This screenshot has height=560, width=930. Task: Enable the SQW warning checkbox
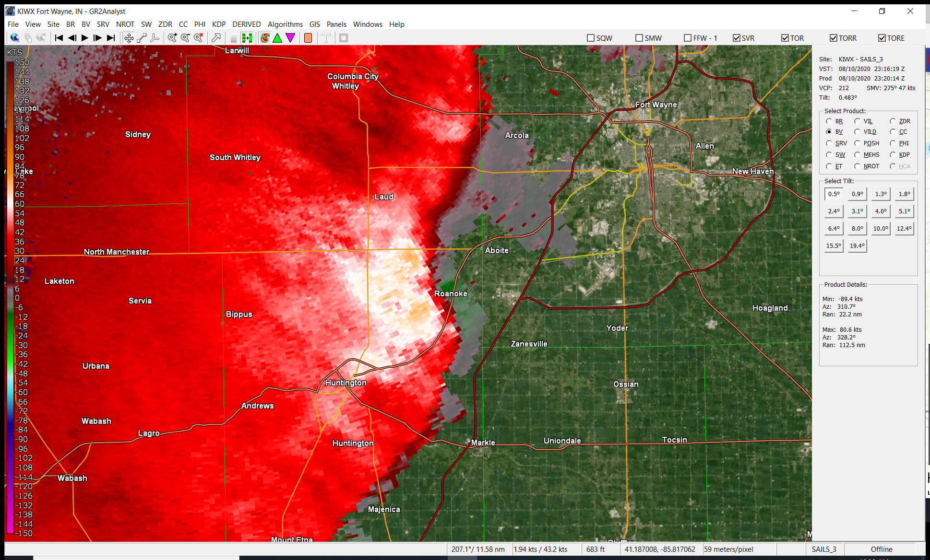[591, 38]
